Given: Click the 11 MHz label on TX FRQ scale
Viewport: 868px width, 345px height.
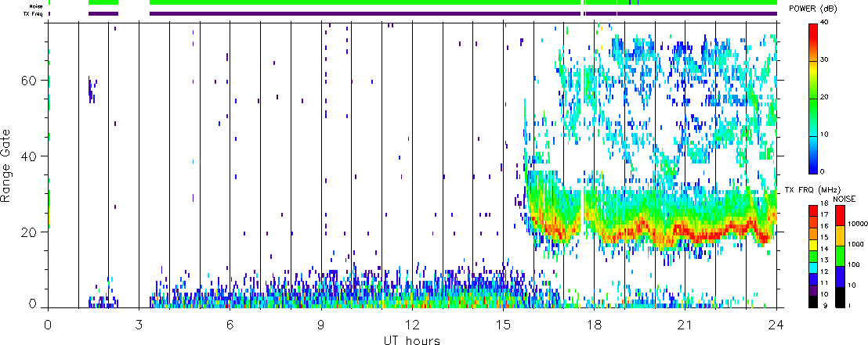Looking at the screenshot, I should (x=825, y=283).
